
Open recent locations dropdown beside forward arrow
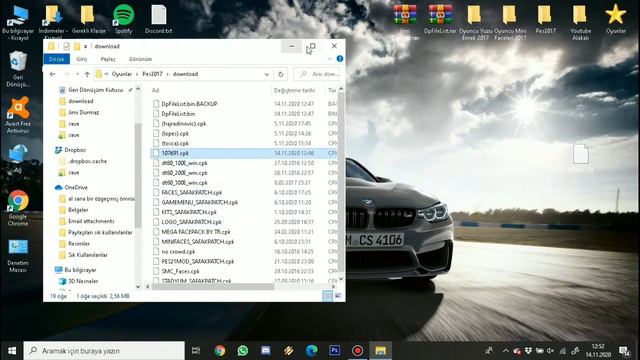[78, 74]
